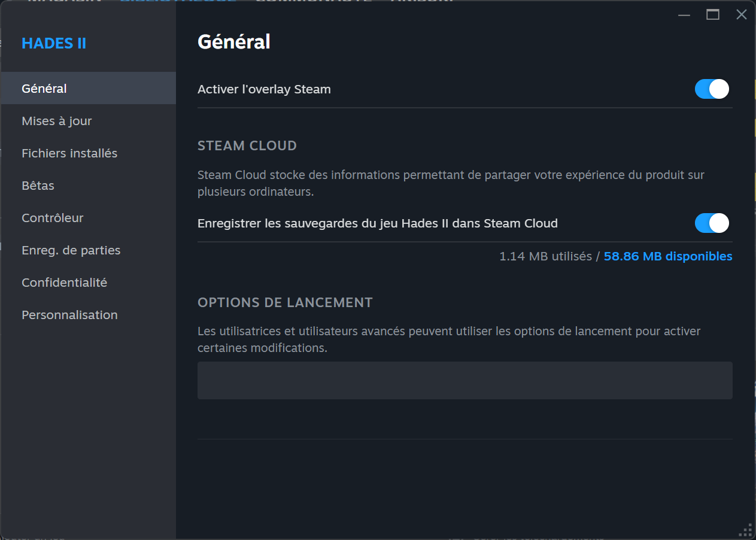Open the Bêtas settings
Image resolution: width=756 pixels, height=540 pixels.
[x=88, y=186]
